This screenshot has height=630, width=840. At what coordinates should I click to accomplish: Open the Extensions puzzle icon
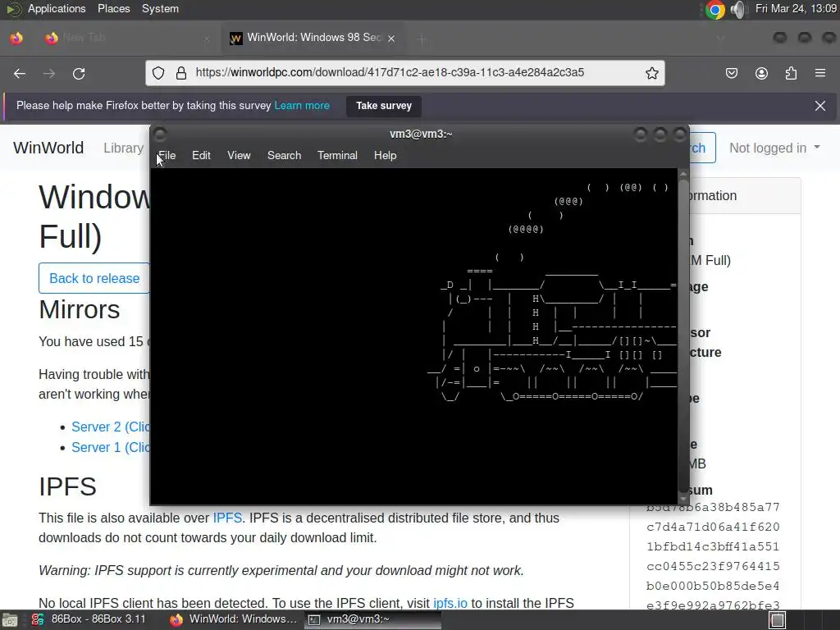point(791,73)
